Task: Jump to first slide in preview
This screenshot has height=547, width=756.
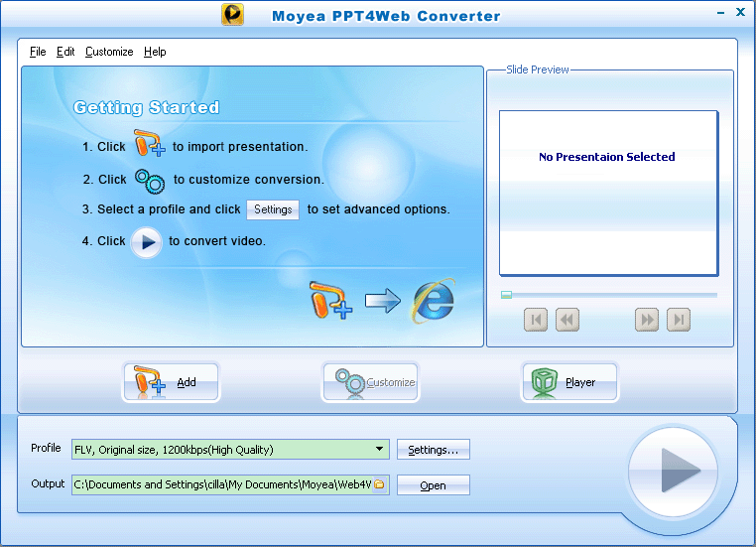Action: coord(536,320)
